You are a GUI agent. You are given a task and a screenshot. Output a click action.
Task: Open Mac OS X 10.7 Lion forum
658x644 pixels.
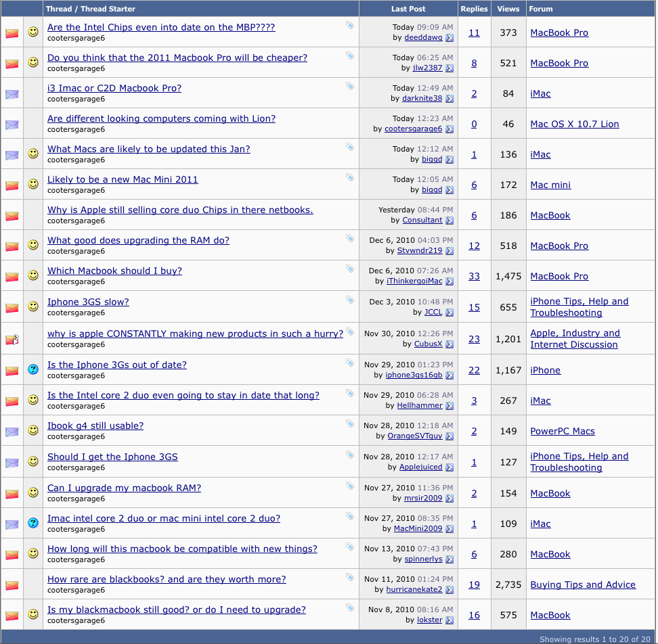pos(575,124)
